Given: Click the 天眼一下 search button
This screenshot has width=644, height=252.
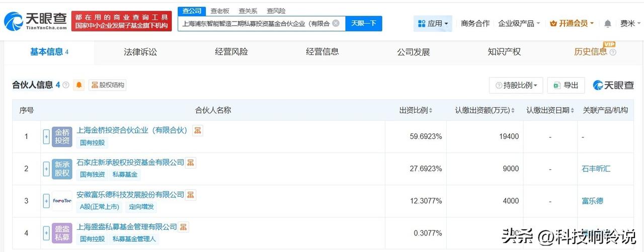Looking at the screenshot, I should pos(364,24).
